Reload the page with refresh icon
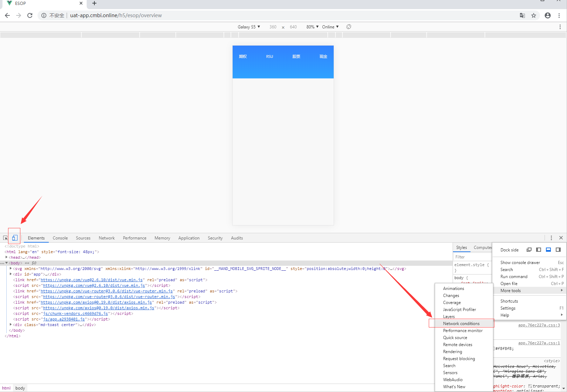The image size is (567, 392). click(30, 15)
